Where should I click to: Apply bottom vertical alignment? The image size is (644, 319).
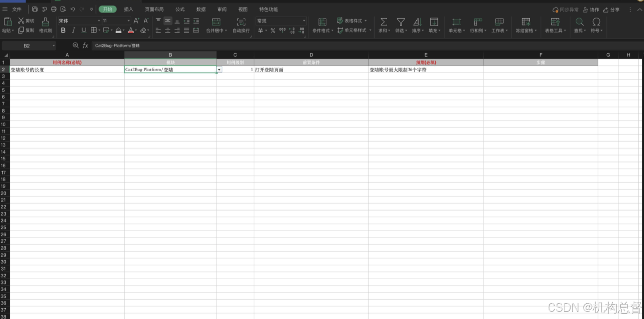click(x=177, y=21)
